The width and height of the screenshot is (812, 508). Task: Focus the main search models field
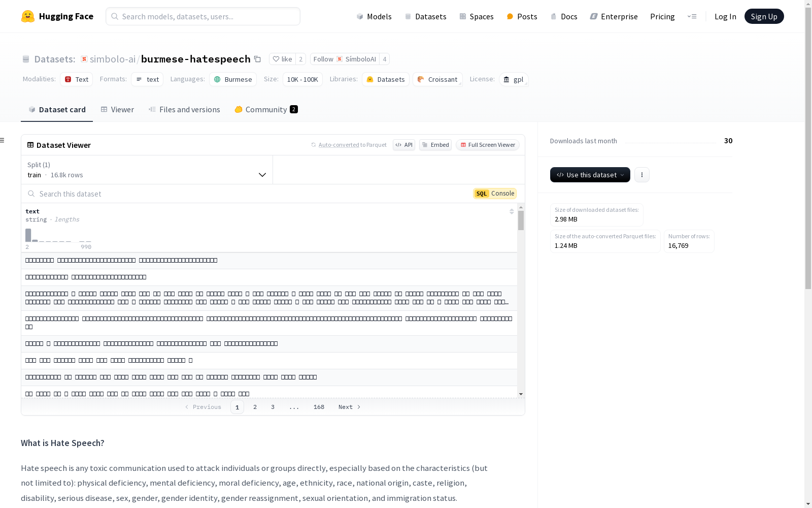(203, 16)
